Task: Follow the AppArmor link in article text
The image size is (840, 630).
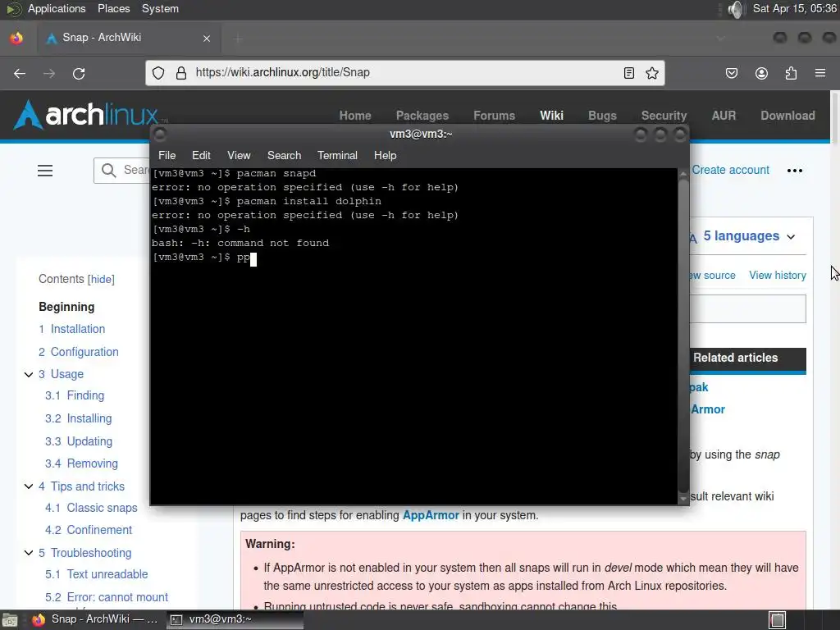Action: tap(431, 515)
